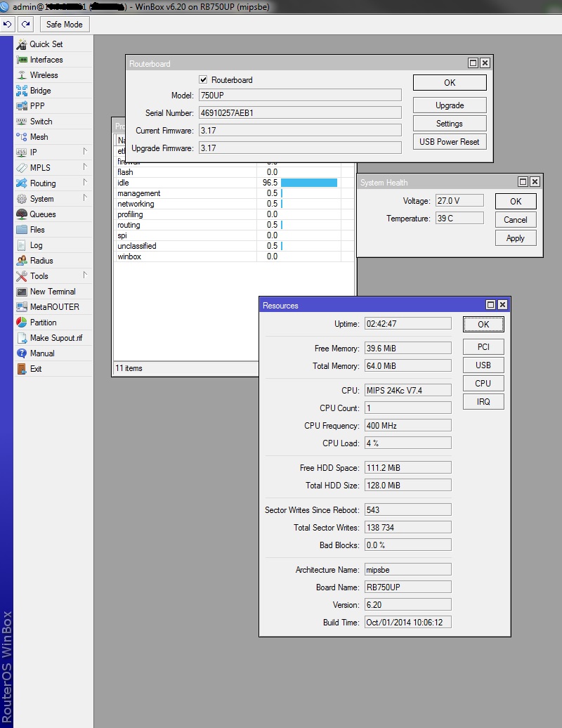Toggle Safe Mode button

[x=65, y=24]
